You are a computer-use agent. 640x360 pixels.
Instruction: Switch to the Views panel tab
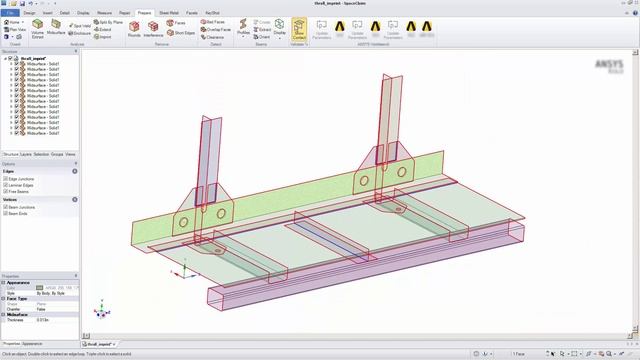point(70,154)
